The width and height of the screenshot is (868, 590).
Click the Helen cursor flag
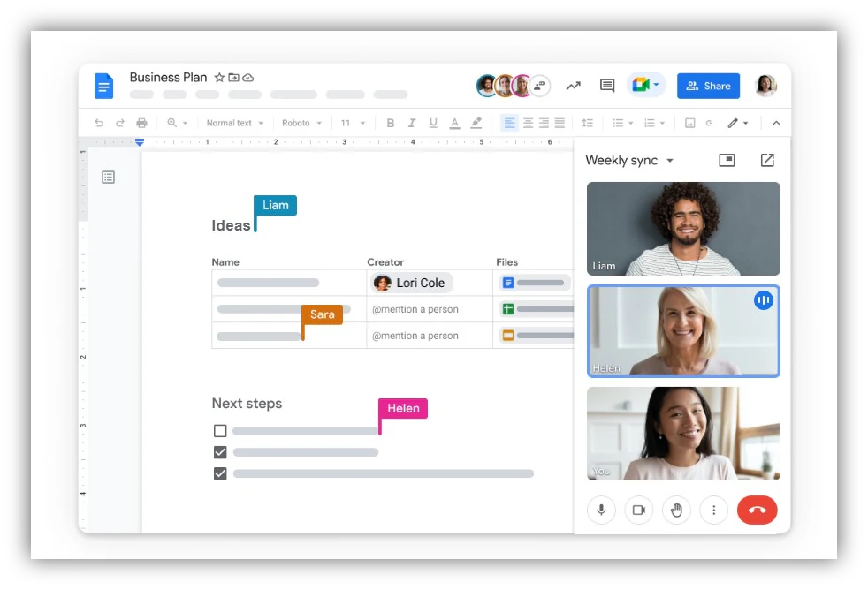point(403,409)
